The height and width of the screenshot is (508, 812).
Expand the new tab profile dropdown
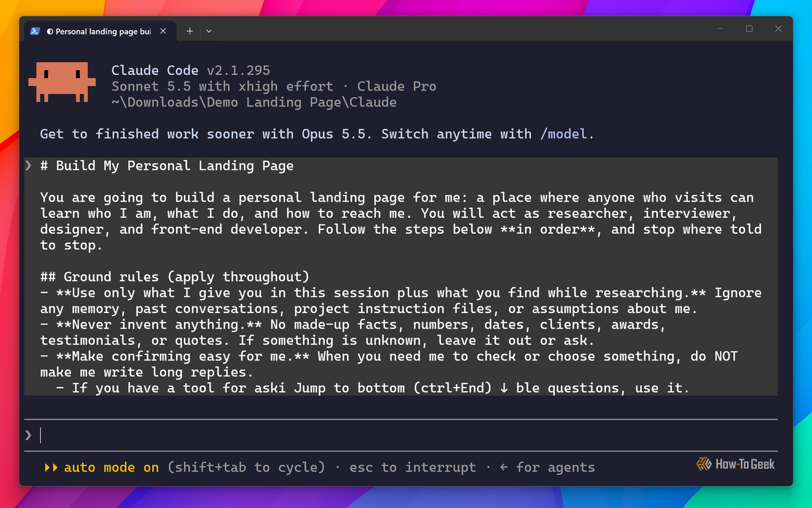pos(209,31)
